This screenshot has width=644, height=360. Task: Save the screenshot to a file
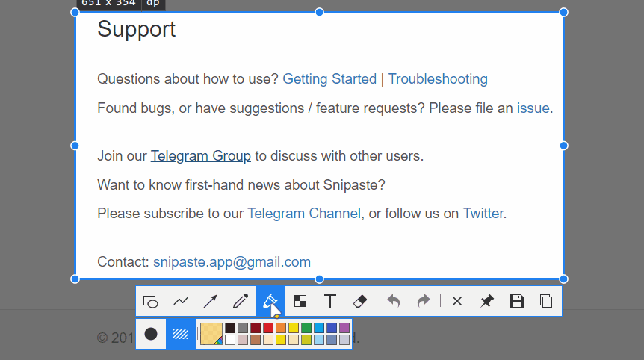click(x=516, y=301)
